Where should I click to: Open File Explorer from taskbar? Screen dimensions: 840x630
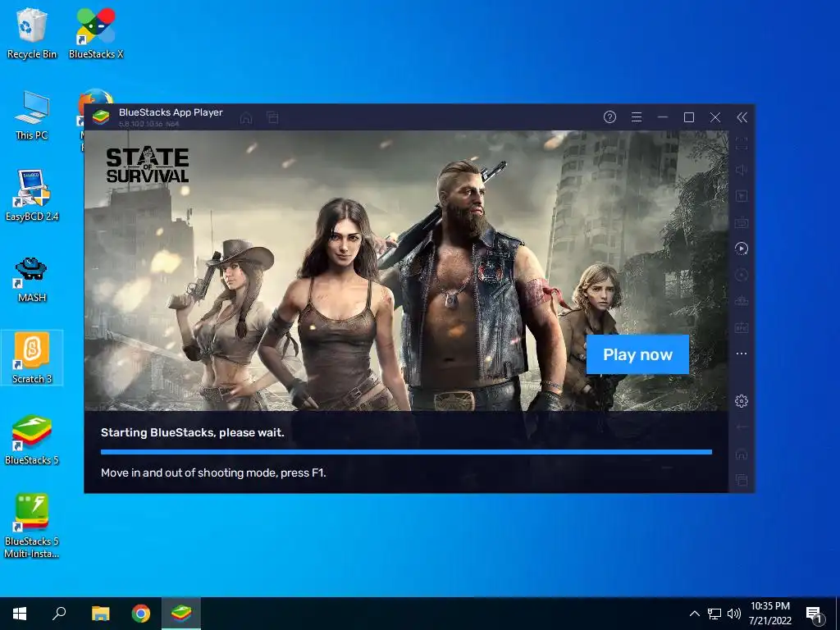[x=100, y=614]
